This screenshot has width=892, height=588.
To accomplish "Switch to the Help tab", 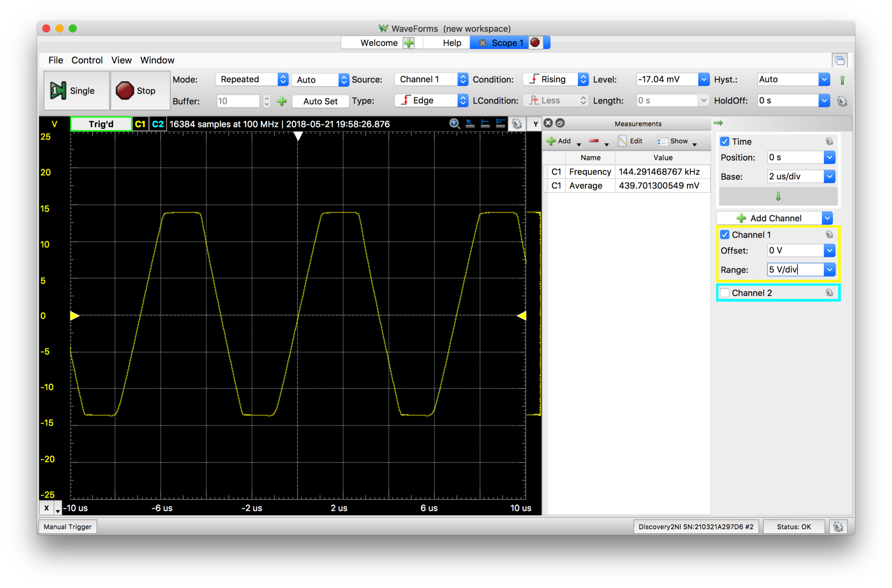I will (x=452, y=43).
